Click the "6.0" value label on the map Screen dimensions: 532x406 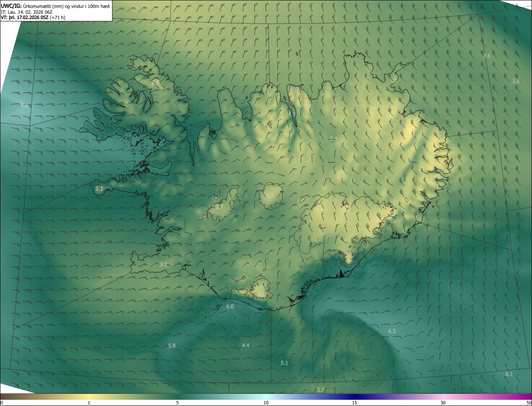point(230,306)
